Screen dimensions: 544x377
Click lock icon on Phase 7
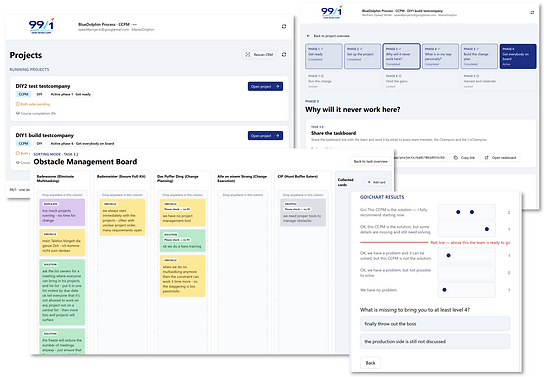(x=322, y=76)
